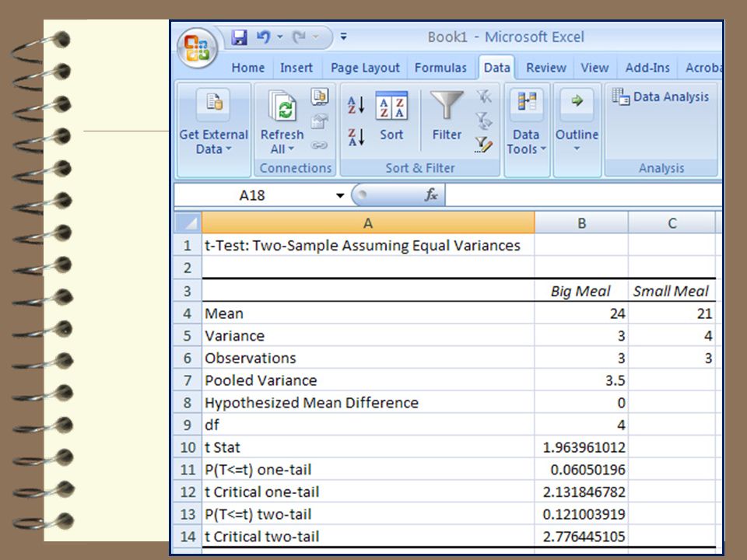Open the Page Layout tab

[x=365, y=68]
